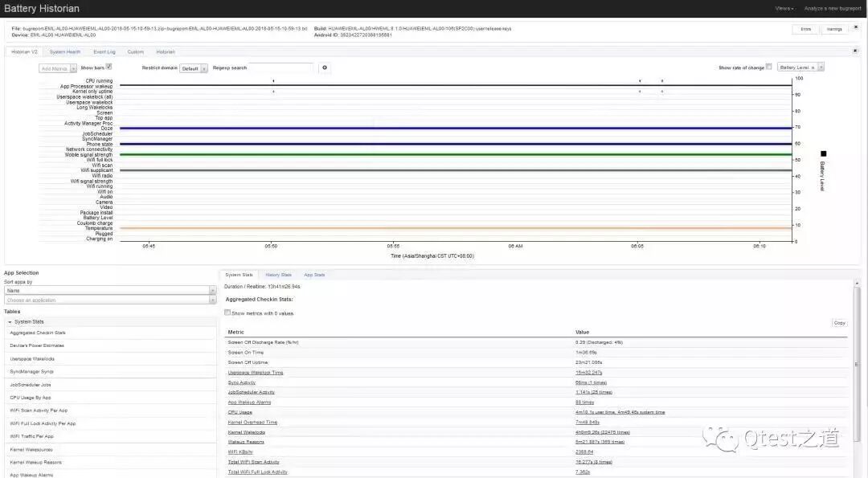The width and height of the screenshot is (868, 478).
Task: Click the dark Phone state timeline bar
Action: (456, 144)
